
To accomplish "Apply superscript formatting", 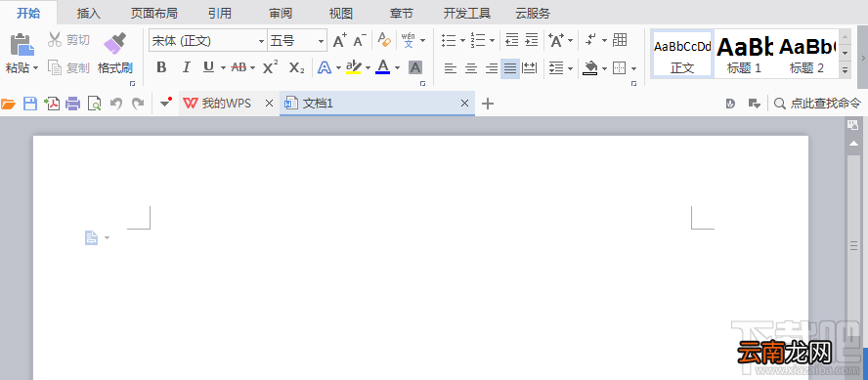I will pos(270,67).
